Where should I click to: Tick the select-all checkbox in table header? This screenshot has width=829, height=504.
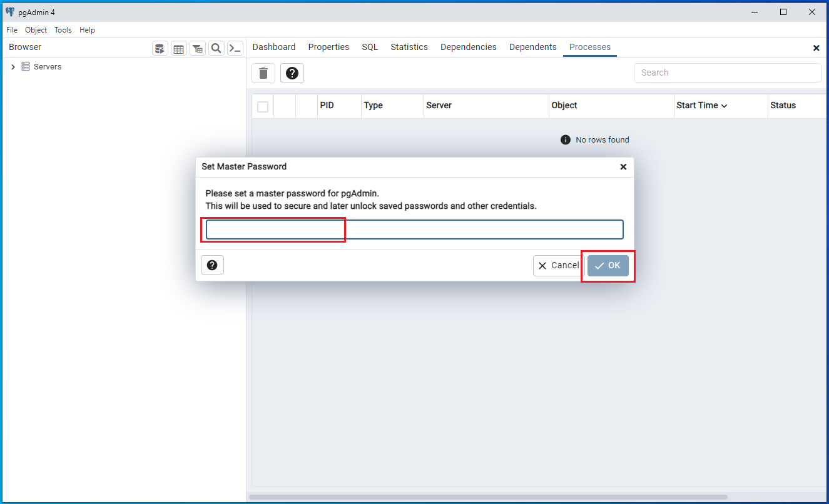tap(263, 107)
